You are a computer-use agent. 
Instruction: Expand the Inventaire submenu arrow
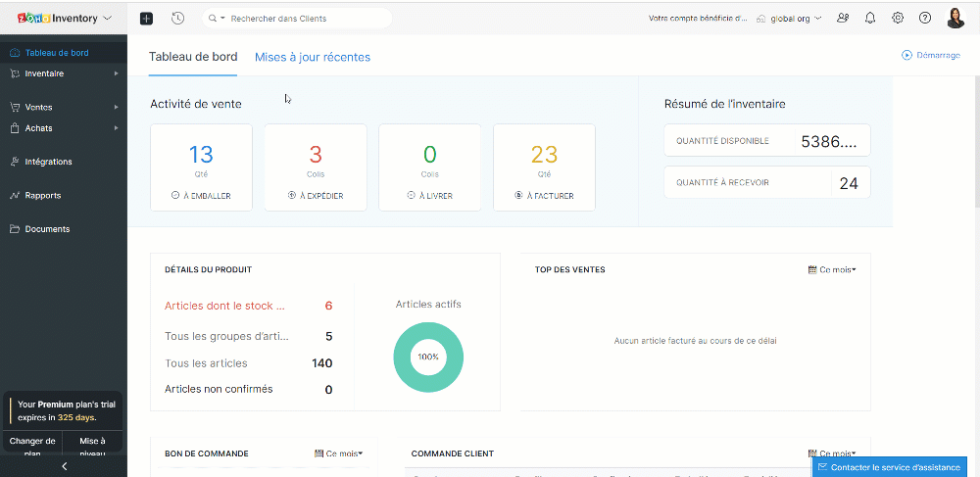coord(117,73)
